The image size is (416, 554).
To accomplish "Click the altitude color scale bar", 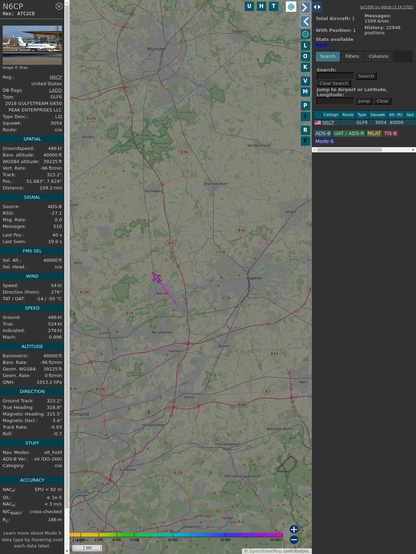I will pos(176,535).
